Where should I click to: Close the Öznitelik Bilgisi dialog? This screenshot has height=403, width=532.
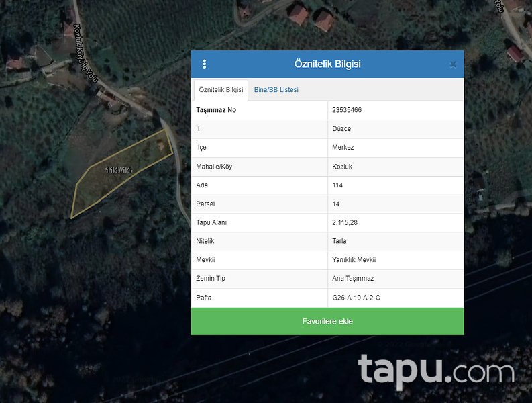point(453,64)
